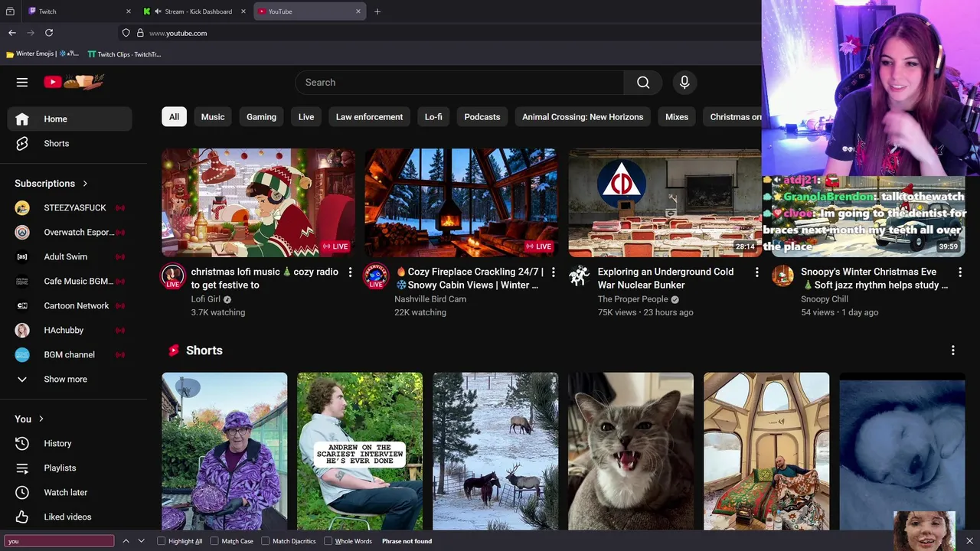
Task: Expand the Subscriptions section chevron
Action: [x=85, y=184]
